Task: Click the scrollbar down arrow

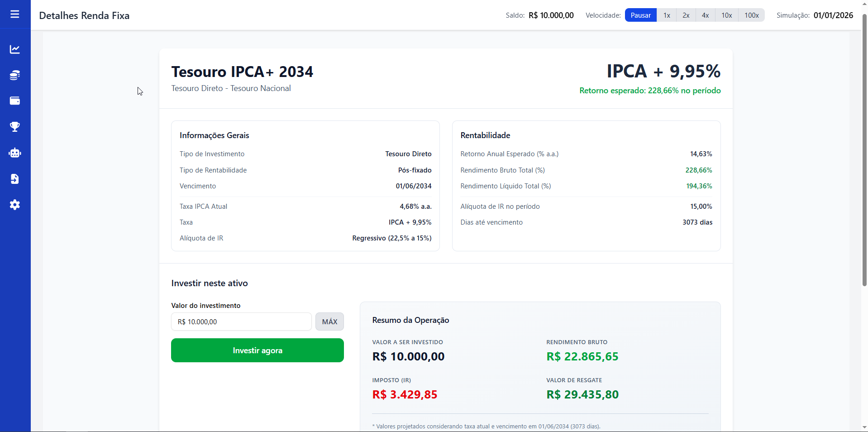Action: point(864,427)
